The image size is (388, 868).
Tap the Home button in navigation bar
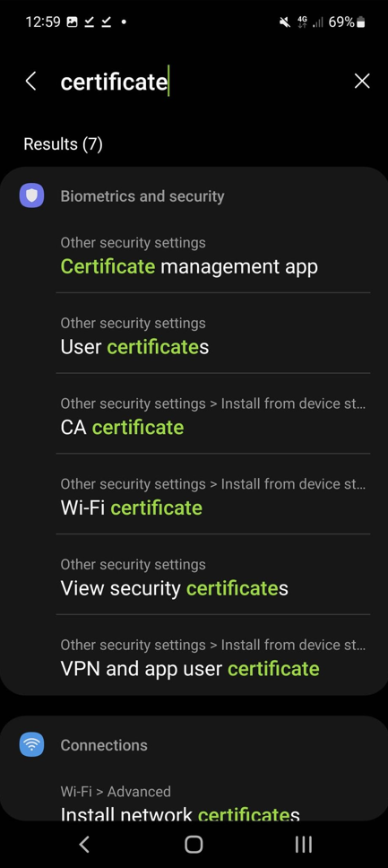[x=194, y=844]
